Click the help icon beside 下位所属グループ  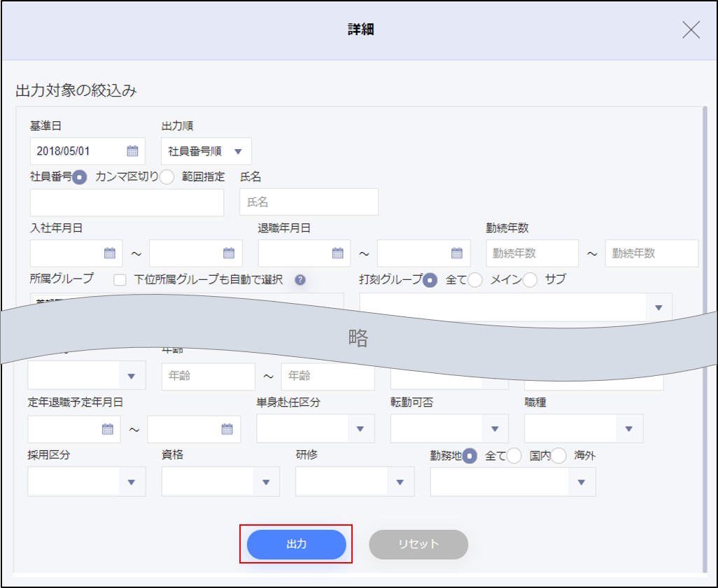(x=300, y=280)
